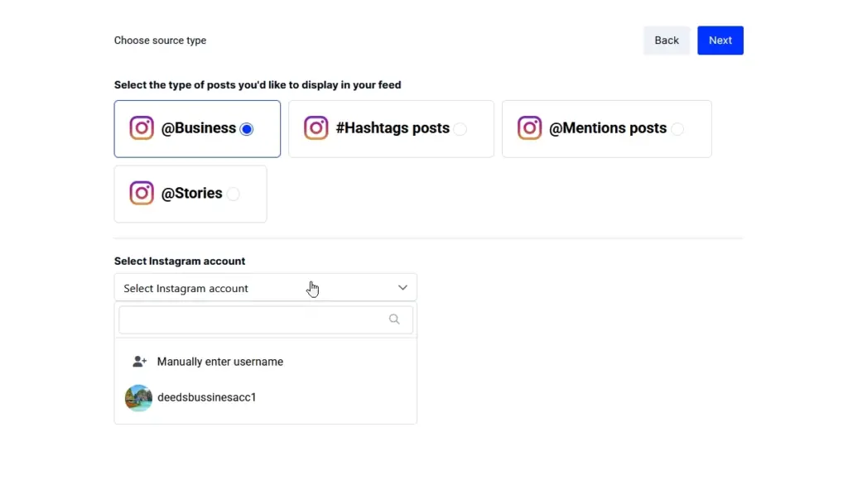
Task: Select the deedsbussinesacc1 account
Action: pyautogui.click(x=266, y=397)
